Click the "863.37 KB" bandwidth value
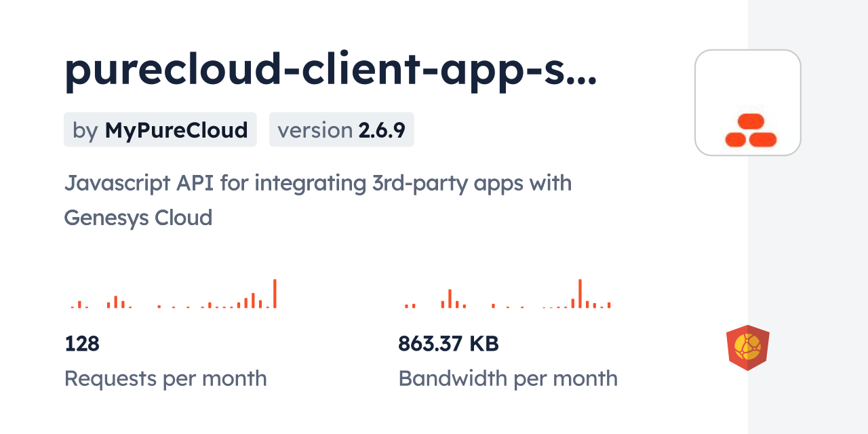The width and height of the screenshot is (868, 434). (x=448, y=344)
